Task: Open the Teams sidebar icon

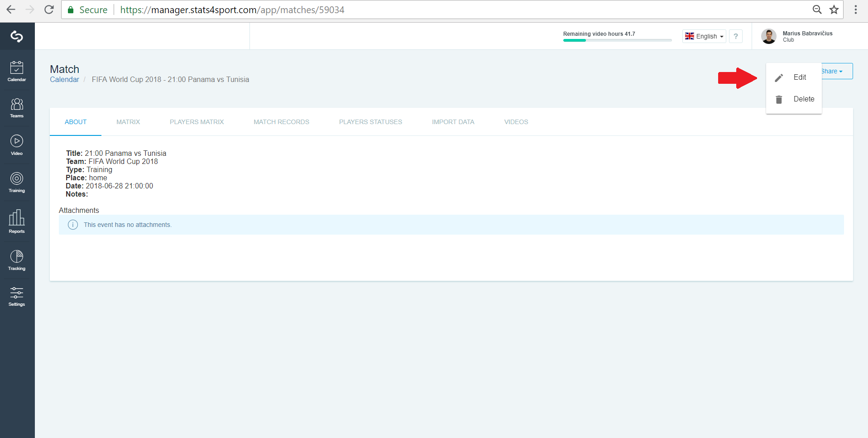Action: click(x=17, y=108)
